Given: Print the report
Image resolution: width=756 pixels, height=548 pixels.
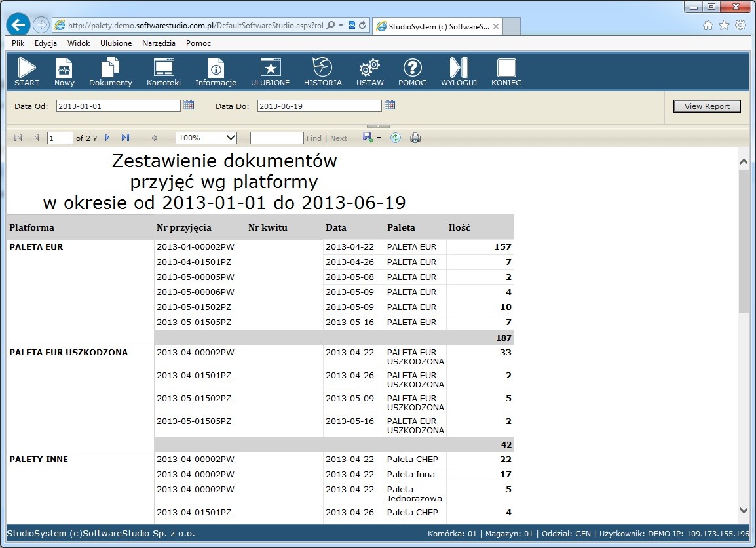Looking at the screenshot, I should [x=415, y=138].
